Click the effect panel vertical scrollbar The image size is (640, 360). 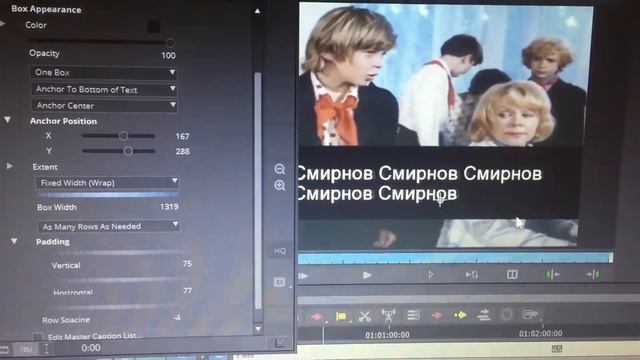(258, 190)
